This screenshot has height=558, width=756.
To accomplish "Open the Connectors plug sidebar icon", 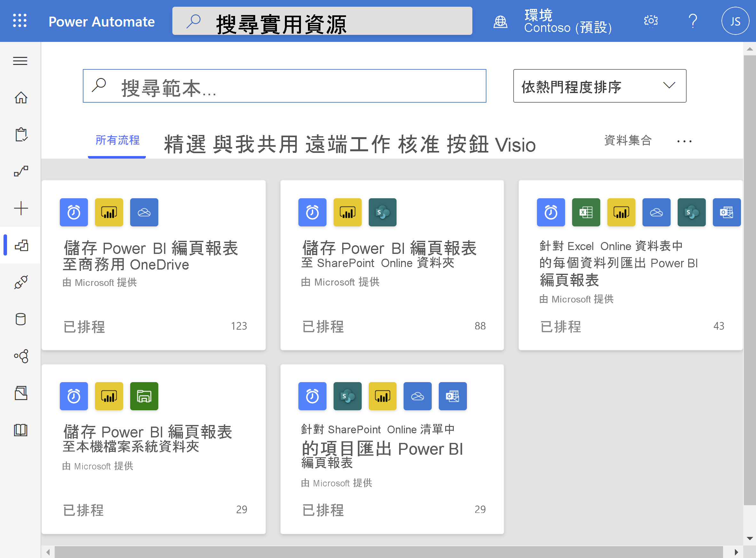I will pyautogui.click(x=21, y=282).
